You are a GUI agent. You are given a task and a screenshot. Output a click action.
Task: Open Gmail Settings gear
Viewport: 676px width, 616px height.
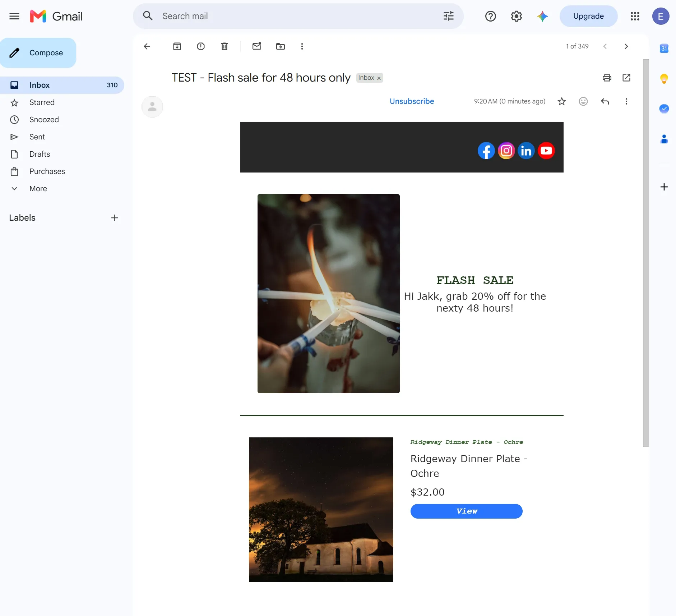517,16
